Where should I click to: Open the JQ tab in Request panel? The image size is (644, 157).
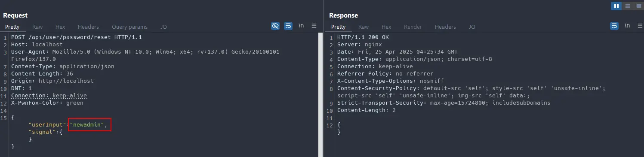point(164,27)
